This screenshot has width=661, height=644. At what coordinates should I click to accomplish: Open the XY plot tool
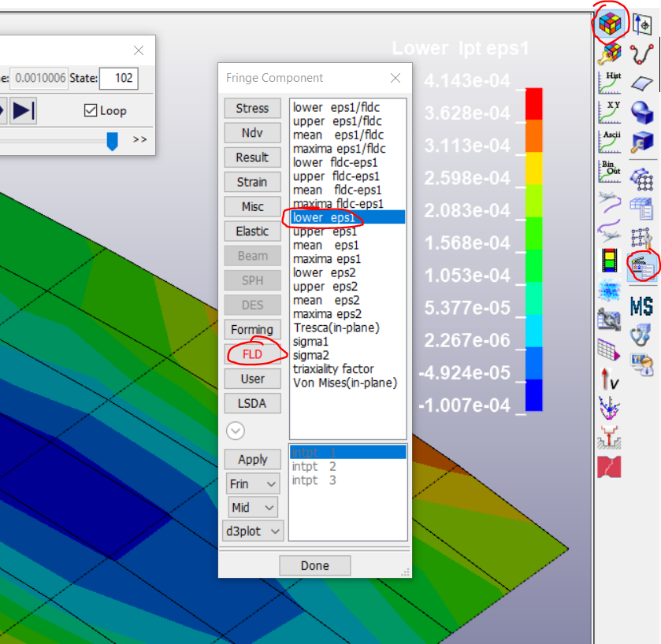click(x=610, y=112)
